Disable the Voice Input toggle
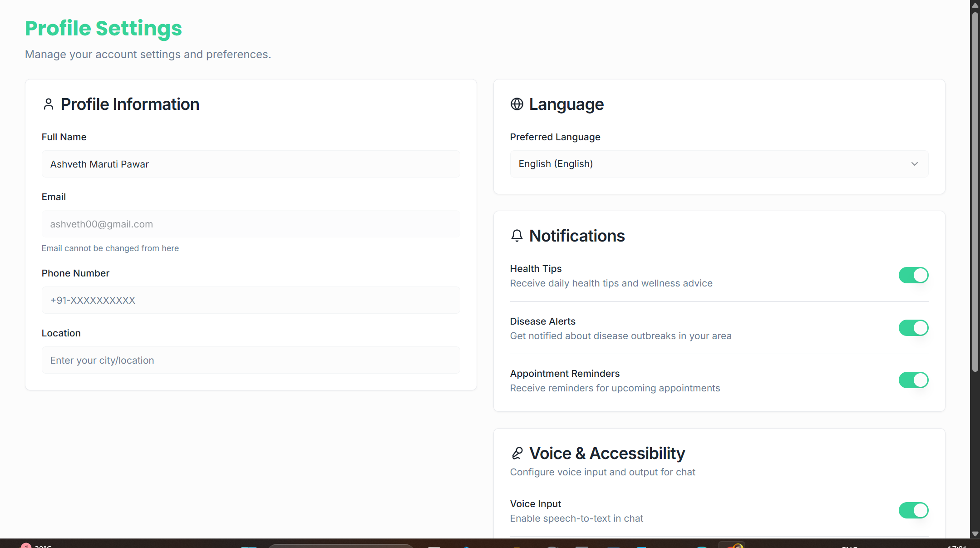Screen dimensions: 980x548 coord(913,510)
